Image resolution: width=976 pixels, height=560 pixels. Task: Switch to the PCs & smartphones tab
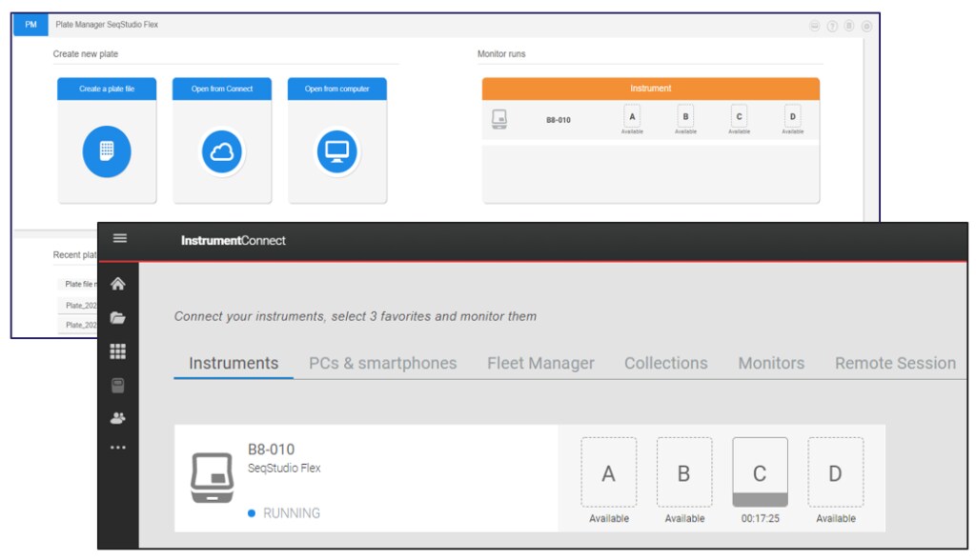pyautogui.click(x=383, y=364)
